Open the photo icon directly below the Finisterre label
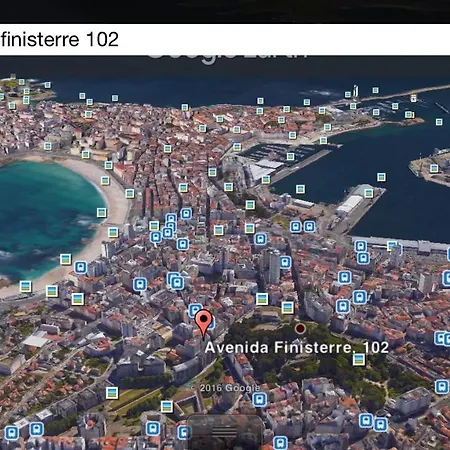This screenshot has height=450, width=450. click(x=359, y=359)
